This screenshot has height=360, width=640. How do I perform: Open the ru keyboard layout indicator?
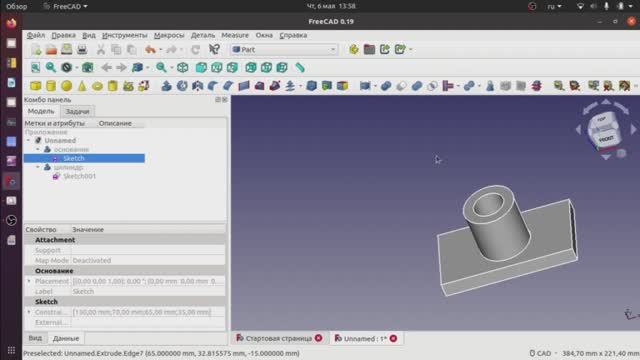[x=554, y=6]
